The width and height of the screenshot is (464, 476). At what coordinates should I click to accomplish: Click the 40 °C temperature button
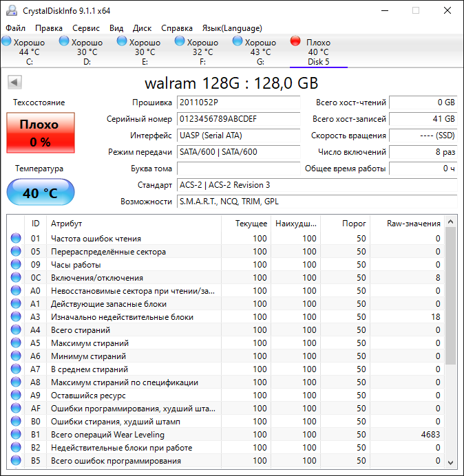[x=41, y=192]
